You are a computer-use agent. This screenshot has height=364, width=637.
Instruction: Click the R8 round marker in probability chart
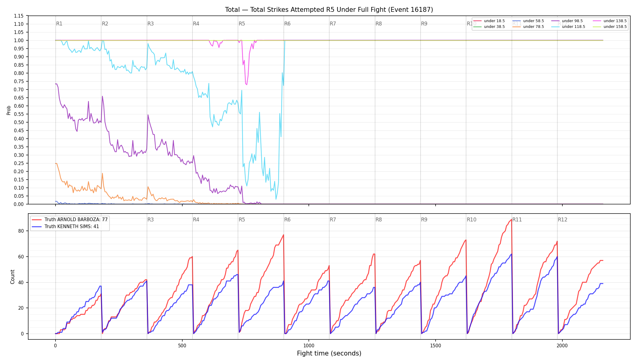coord(379,24)
